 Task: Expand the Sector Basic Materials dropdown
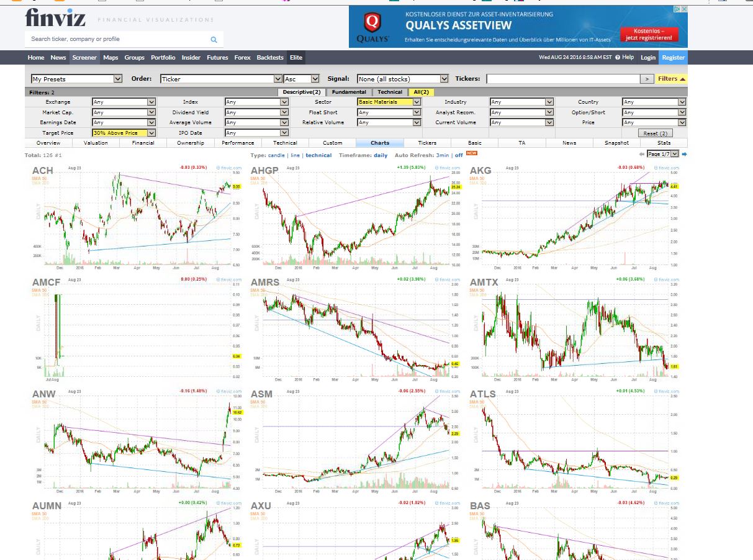click(389, 102)
